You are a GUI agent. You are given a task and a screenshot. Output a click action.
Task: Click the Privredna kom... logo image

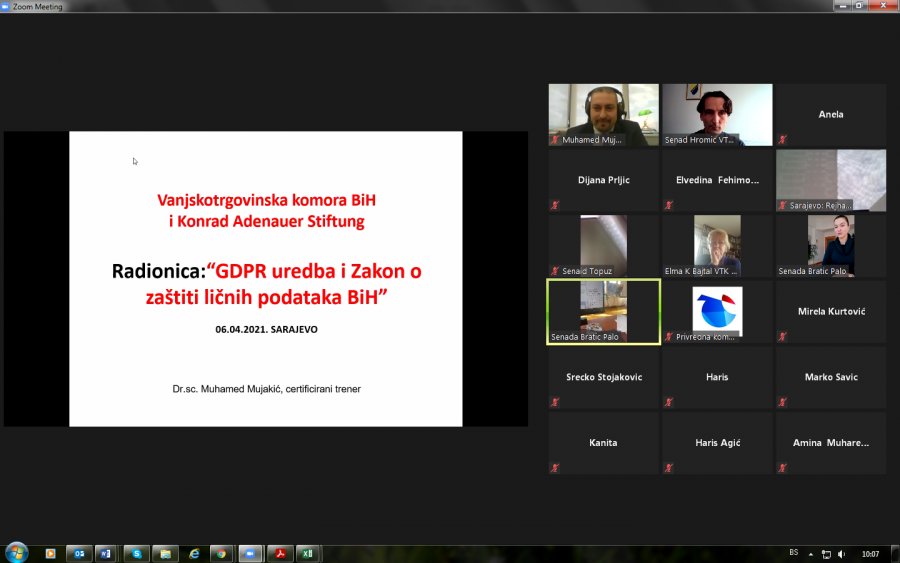click(x=717, y=310)
